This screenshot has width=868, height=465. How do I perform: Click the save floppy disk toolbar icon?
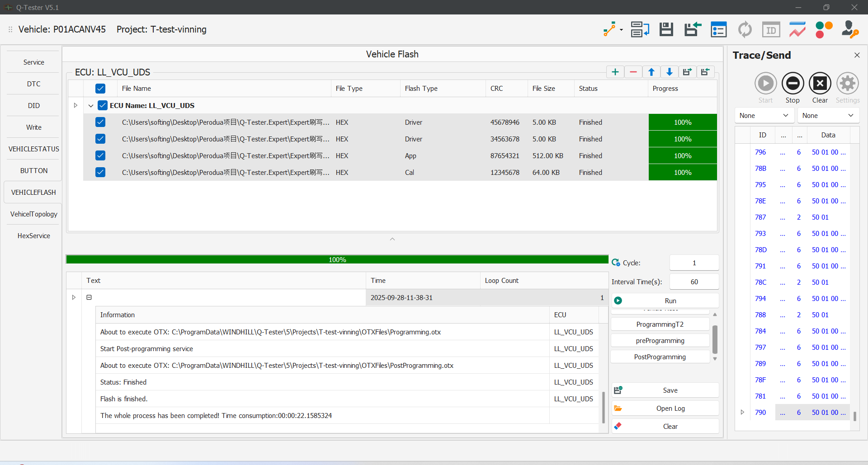coord(666,30)
